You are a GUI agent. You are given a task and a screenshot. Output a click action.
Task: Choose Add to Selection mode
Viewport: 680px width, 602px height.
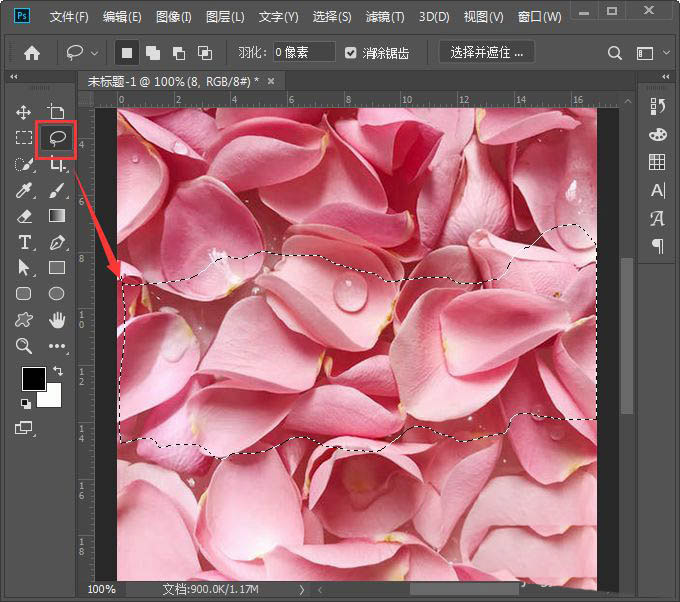tap(153, 53)
